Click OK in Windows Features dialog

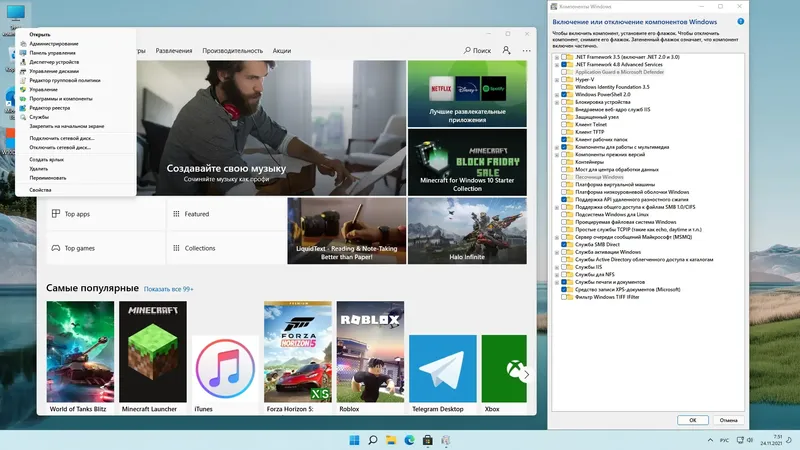pyautogui.click(x=692, y=420)
